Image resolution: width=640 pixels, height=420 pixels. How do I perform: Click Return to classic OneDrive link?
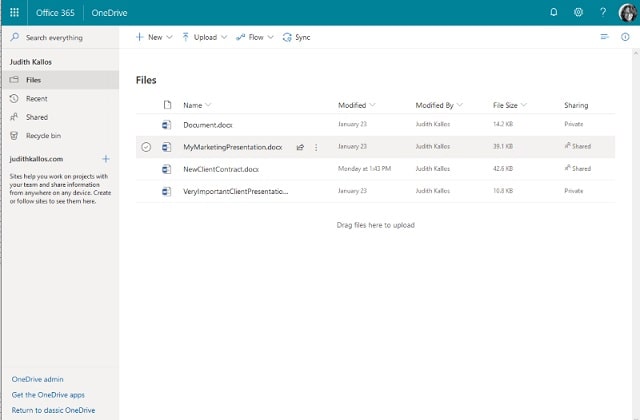tap(53, 410)
